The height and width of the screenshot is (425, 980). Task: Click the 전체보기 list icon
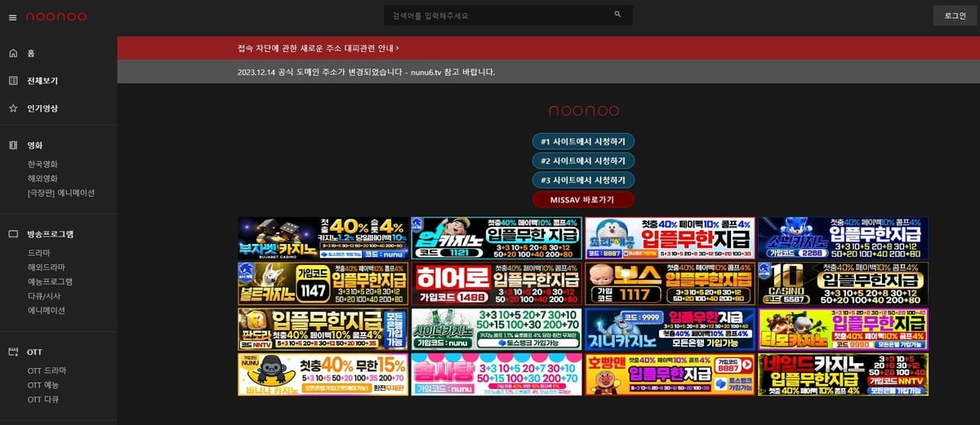[12, 81]
